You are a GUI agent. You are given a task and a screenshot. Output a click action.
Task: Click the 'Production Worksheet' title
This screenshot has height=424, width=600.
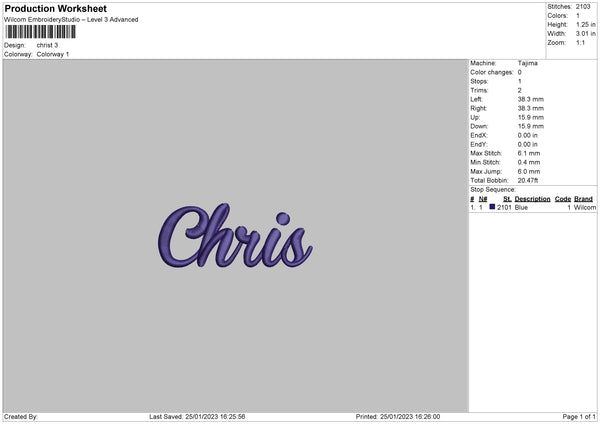point(55,8)
